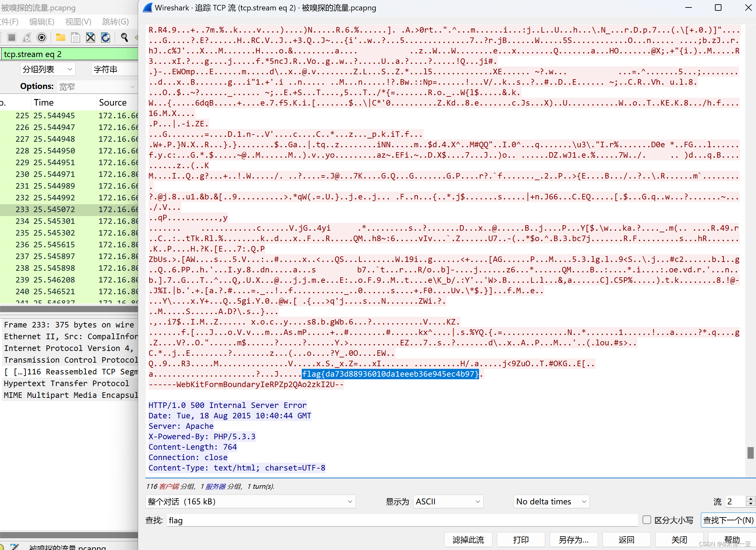Increase the stream number stepper arrow
This screenshot has width=756, height=550.
point(750,499)
